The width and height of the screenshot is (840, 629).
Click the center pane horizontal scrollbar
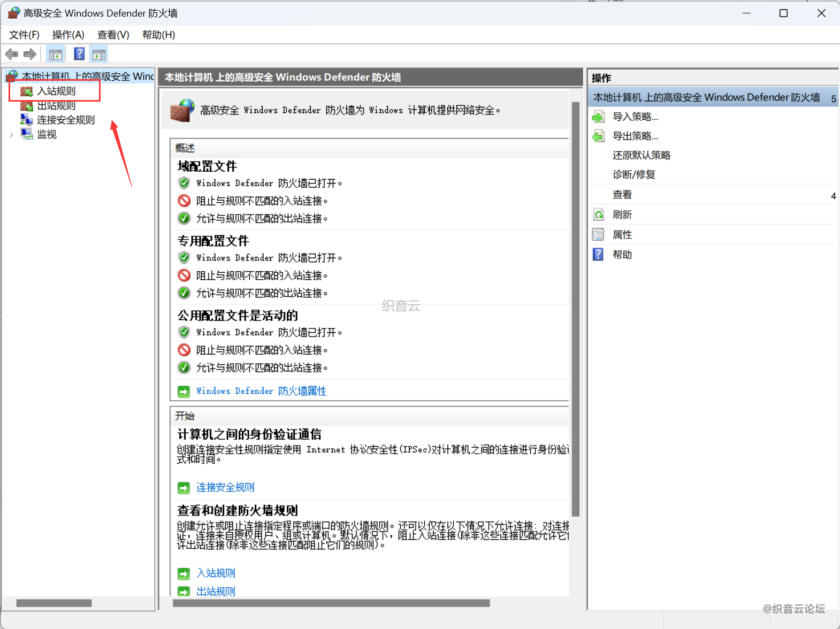(x=331, y=603)
